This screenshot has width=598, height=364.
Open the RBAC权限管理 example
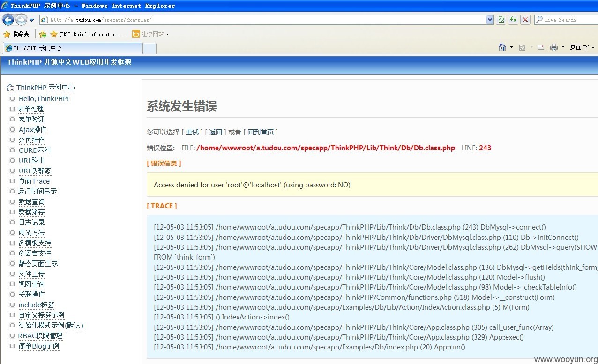40,336
